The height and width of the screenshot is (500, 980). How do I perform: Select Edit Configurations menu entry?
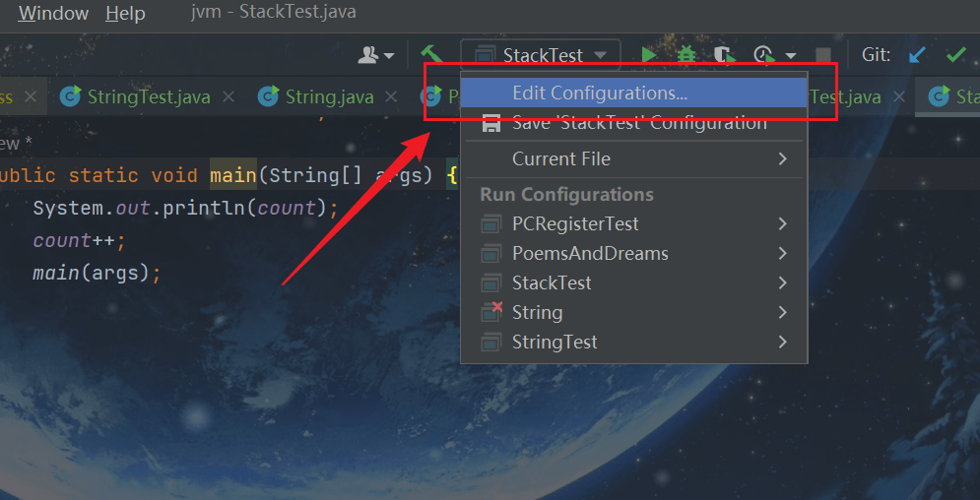click(x=599, y=94)
